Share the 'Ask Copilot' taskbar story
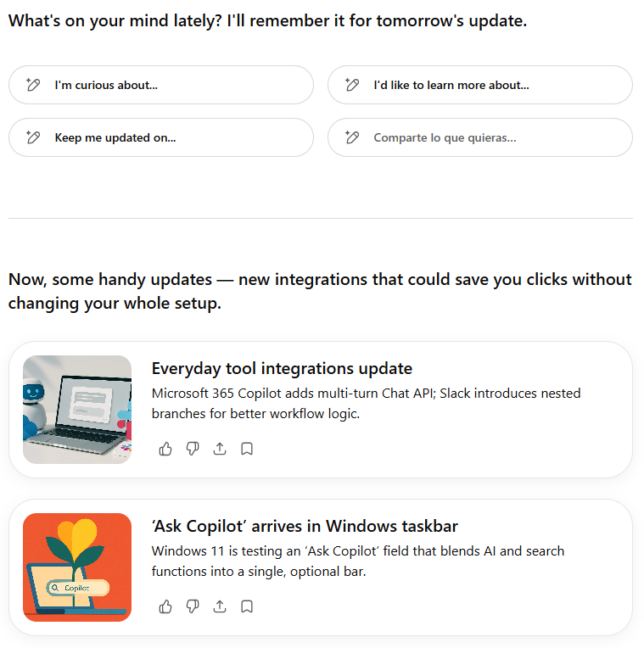Screen dimensions: 644x648 [220, 606]
